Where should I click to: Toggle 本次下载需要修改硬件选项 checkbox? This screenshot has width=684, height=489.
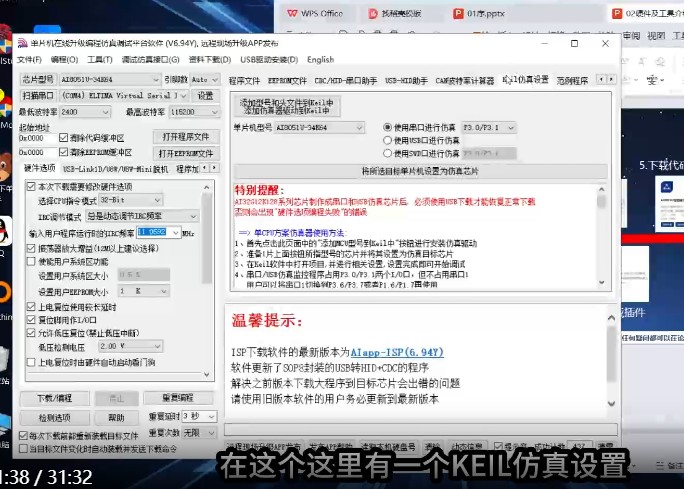point(31,187)
